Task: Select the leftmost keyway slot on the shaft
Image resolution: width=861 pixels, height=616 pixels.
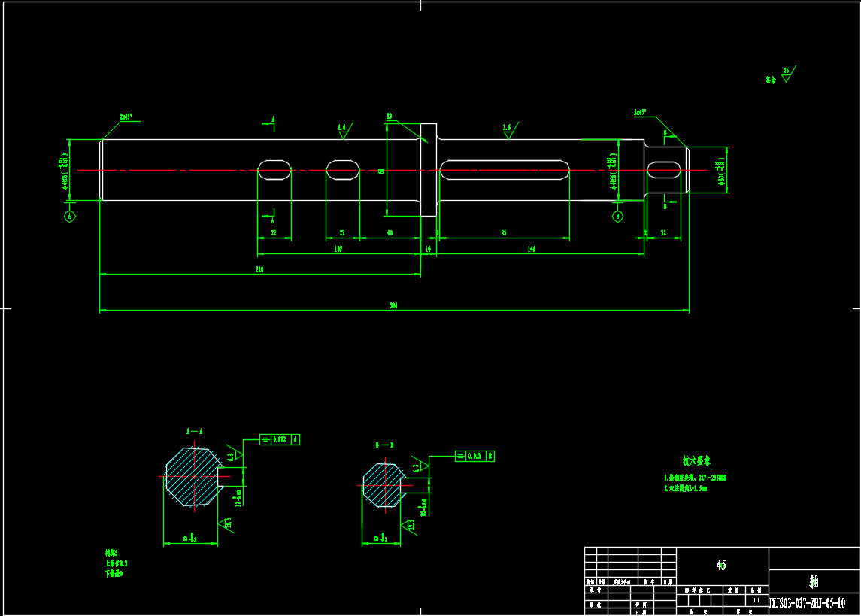Action: [274, 170]
